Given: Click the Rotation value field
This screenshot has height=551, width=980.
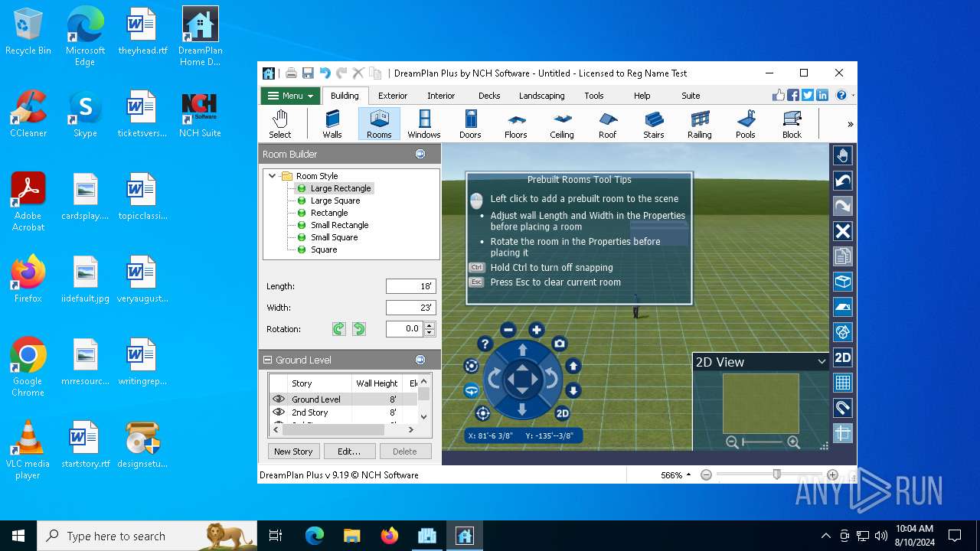Looking at the screenshot, I should tap(404, 329).
